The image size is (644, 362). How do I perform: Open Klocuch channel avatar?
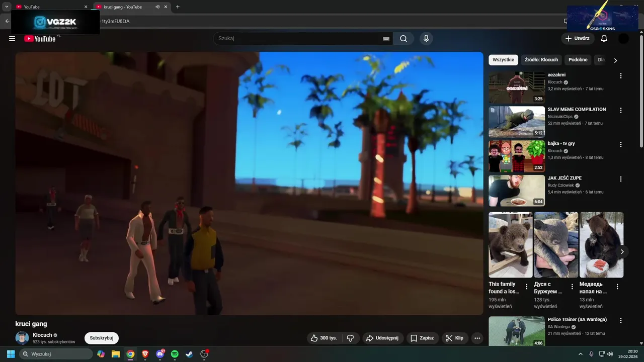pos(22,338)
